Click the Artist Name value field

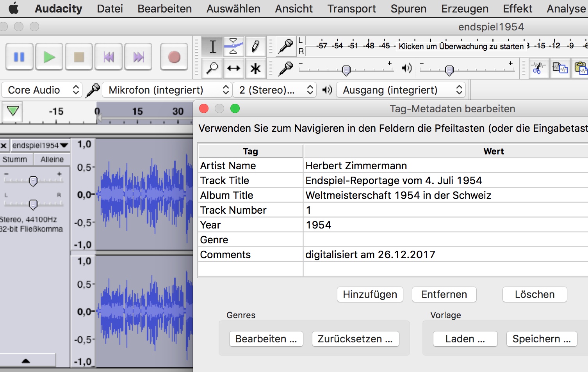pyautogui.click(x=445, y=166)
